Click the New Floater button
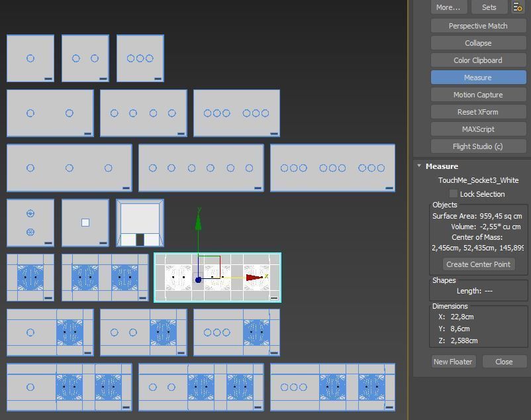The image size is (531, 420). click(453, 362)
